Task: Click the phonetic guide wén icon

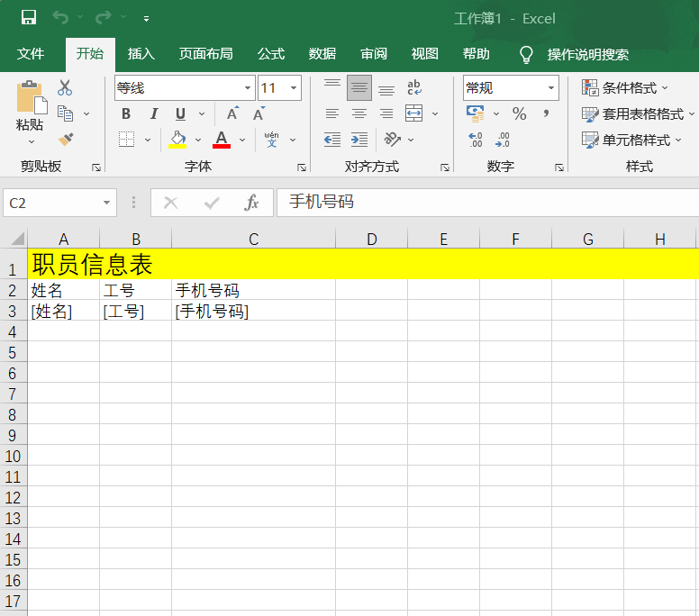Action: 271,140
